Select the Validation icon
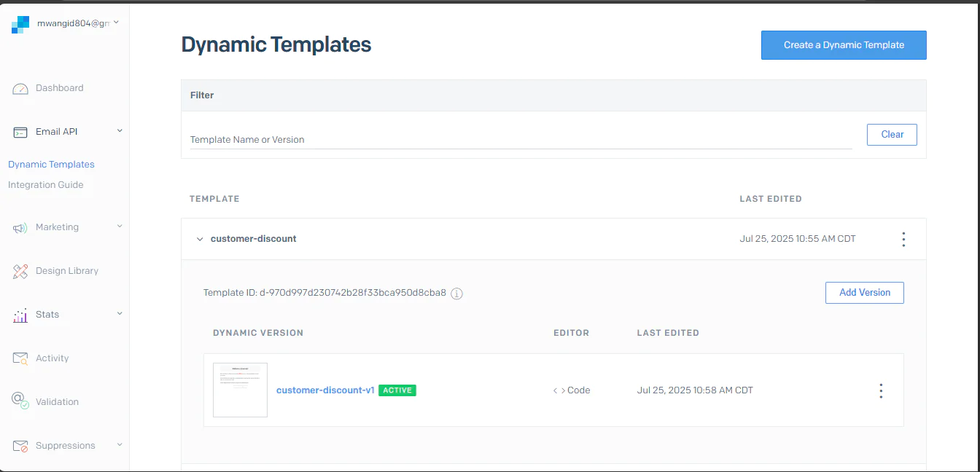 (x=18, y=401)
